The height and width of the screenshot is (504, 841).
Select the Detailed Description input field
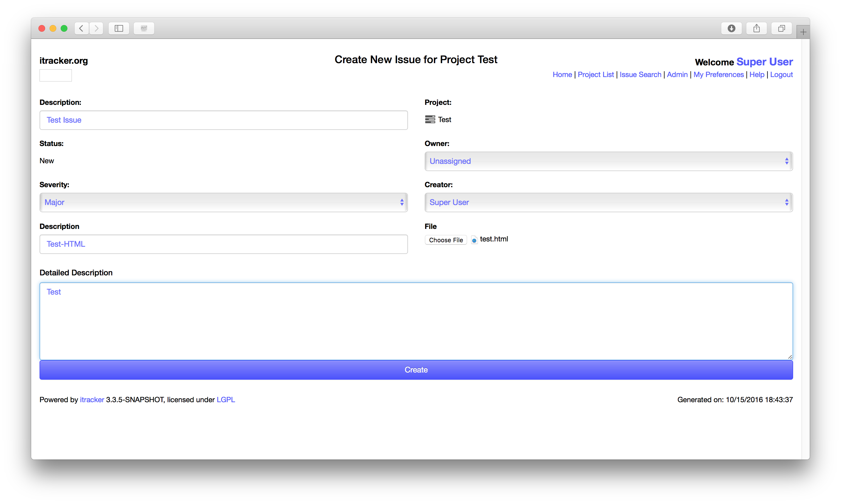[416, 319]
